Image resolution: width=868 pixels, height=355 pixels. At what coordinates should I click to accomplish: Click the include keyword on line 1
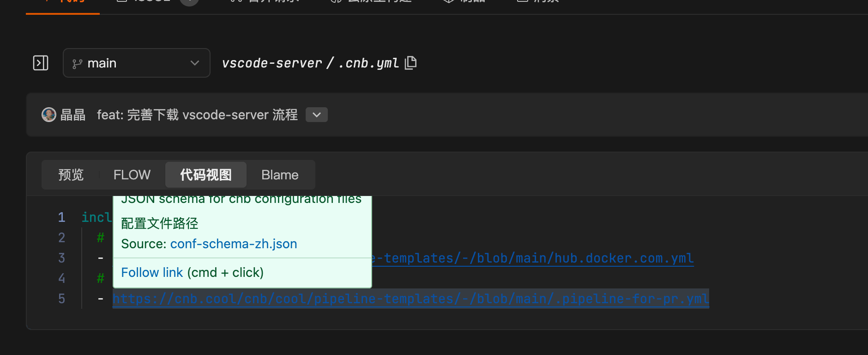pyautogui.click(x=96, y=217)
